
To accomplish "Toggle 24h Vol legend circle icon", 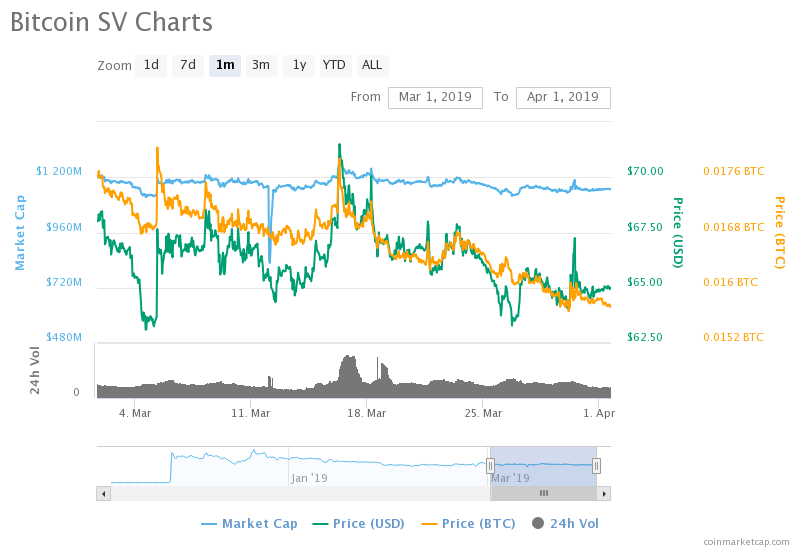I will [538, 523].
